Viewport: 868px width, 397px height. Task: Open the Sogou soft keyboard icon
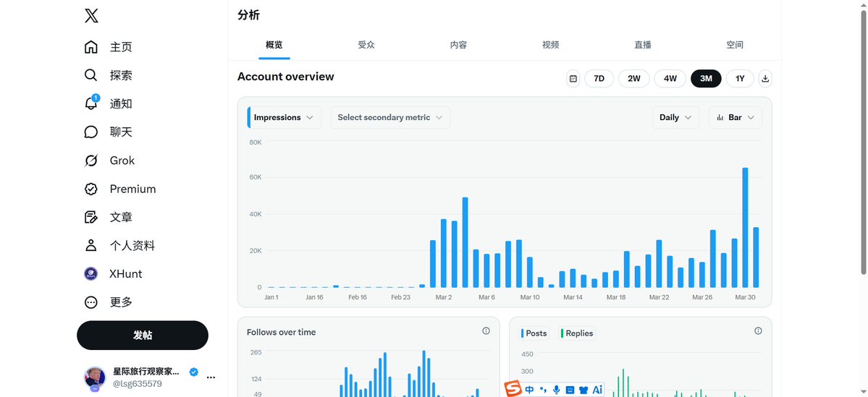pos(570,390)
